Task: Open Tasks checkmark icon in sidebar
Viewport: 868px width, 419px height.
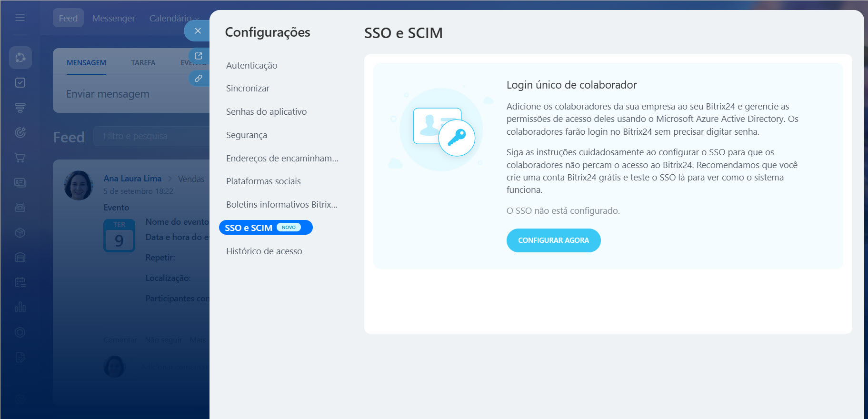Action: pos(20,83)
